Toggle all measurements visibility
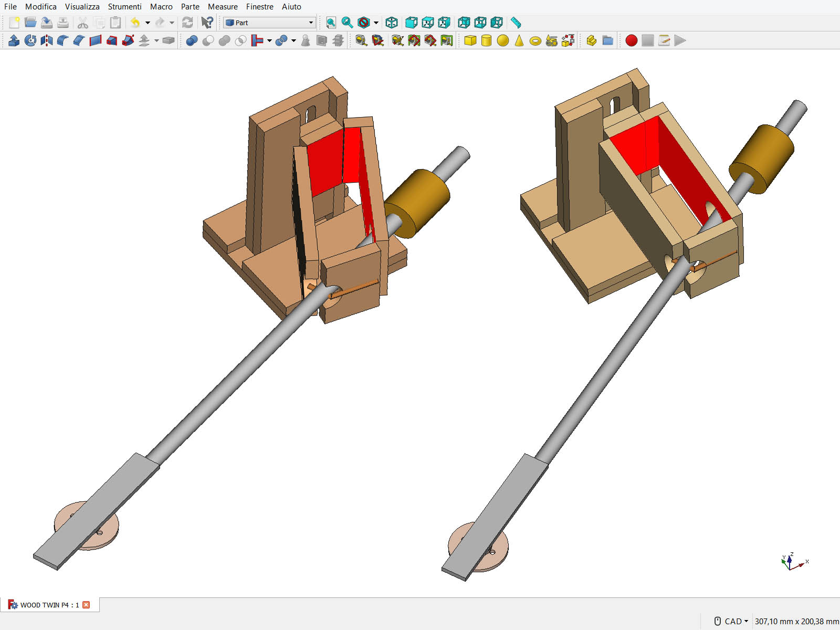Image resolution: width=840 pixels, height=630 pixels. (414, 40)
